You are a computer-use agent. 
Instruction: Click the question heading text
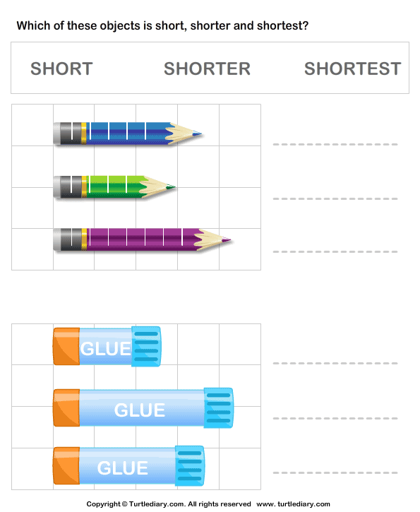(x=162, y=26)
